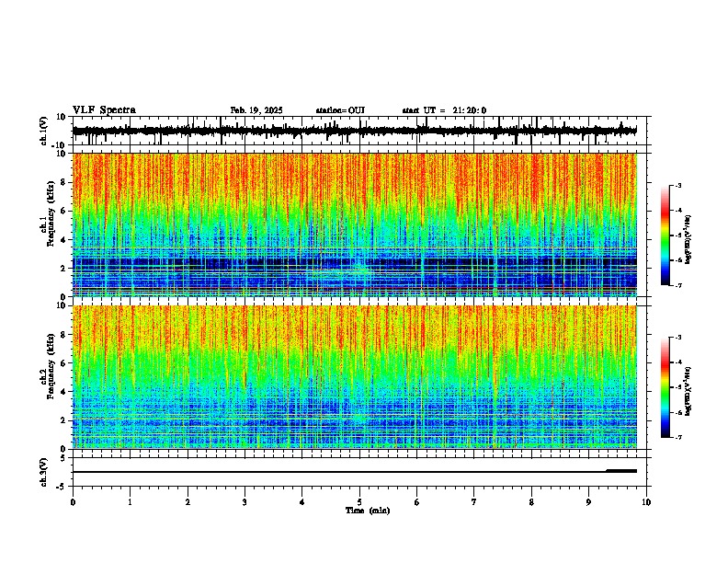Viewport: 728px width, 563px height.
Task: Click the "2" tick on Time axis
Action: 188,502
